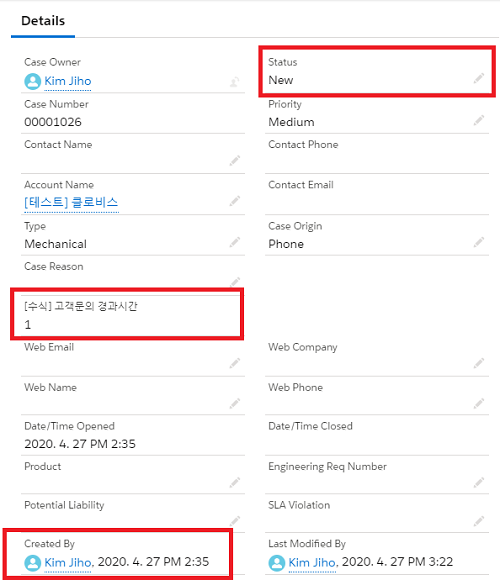Edit the SLA Violation pencil icon

(479, 521)
